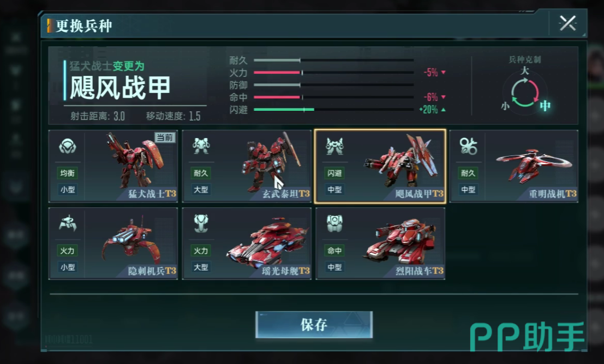Choose the 玄武泰坦T3 mech thumbnail
604x364 pixels.
point(270,162)
